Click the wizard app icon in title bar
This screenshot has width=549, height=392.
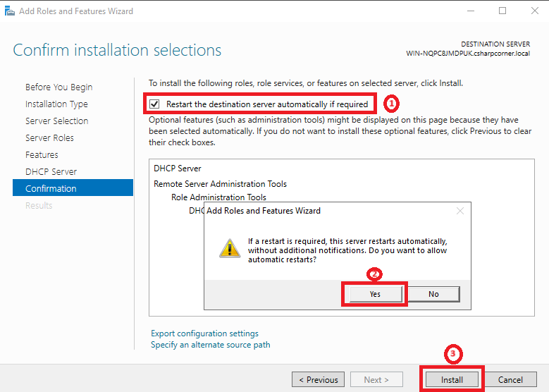tap(10, 11)
